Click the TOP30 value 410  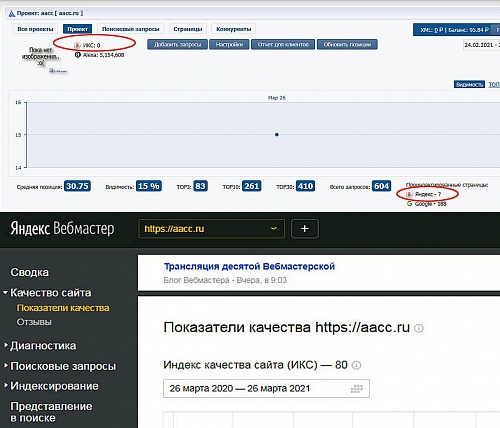coord(305,186)
